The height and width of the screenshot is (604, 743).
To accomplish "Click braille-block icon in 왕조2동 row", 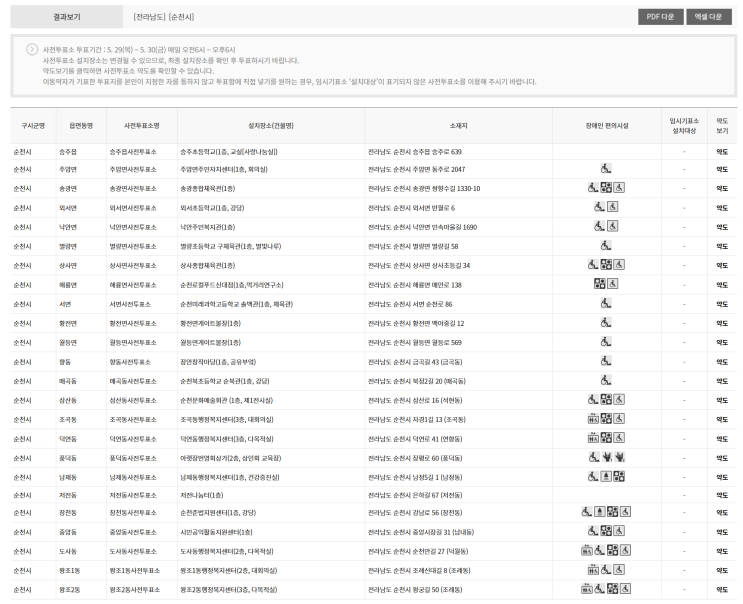I will coord(613,589).
